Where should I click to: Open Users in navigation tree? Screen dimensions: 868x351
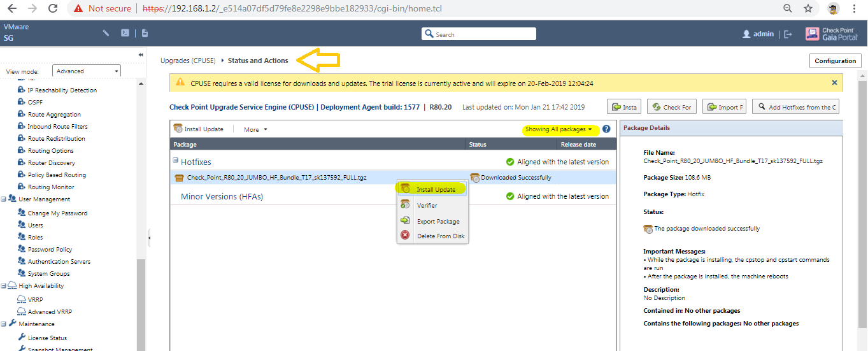click(36, 226)
